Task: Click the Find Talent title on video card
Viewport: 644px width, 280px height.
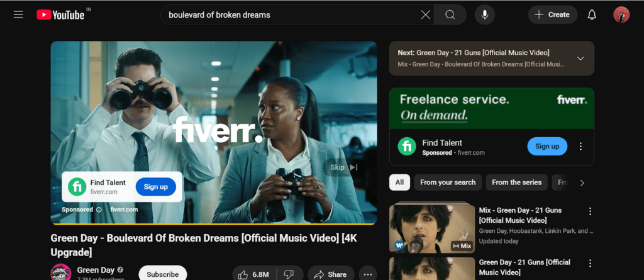Action: click(x=108, y=182)
